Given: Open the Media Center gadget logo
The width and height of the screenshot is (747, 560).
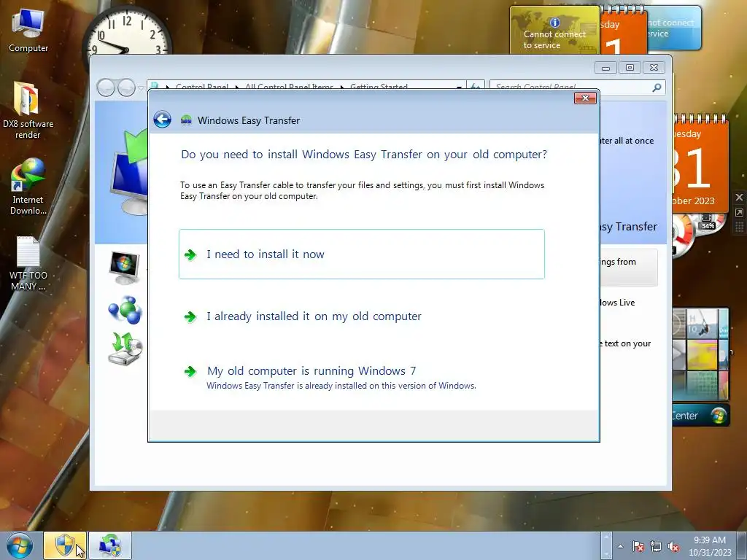Looking at the screenshot, I should pyautogui.click(x=719, y=415).
